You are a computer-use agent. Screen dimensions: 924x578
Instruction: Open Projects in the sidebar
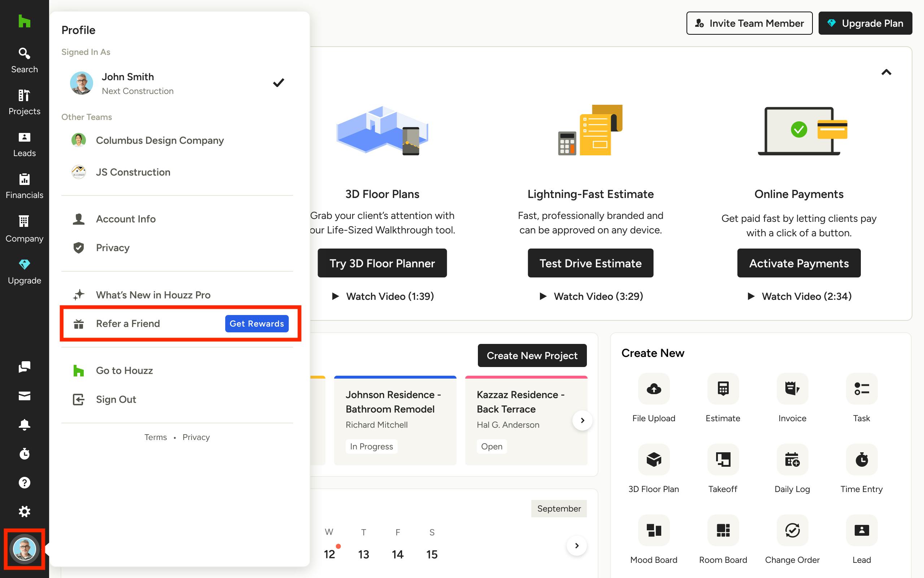25,103
